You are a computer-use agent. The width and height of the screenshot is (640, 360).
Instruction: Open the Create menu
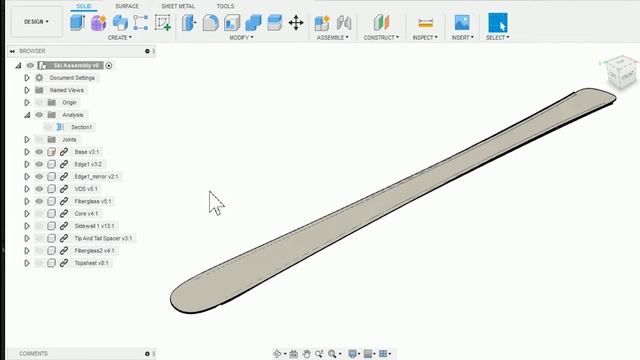point(120,38)
